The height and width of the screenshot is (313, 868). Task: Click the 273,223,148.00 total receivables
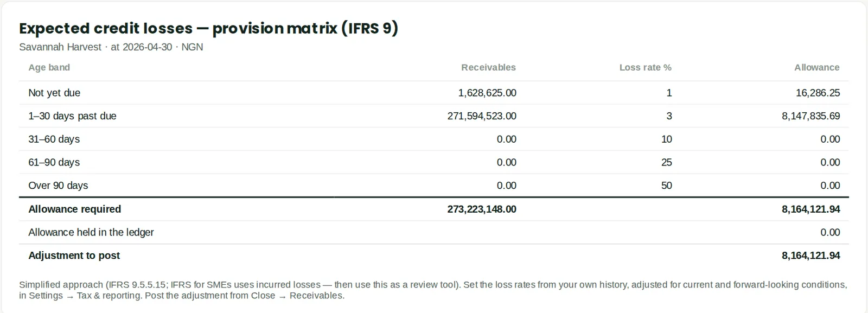482,209
